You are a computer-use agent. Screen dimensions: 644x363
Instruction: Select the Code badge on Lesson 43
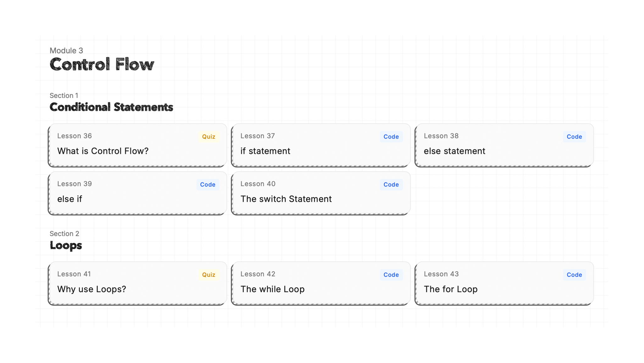[x=574, y=275]
